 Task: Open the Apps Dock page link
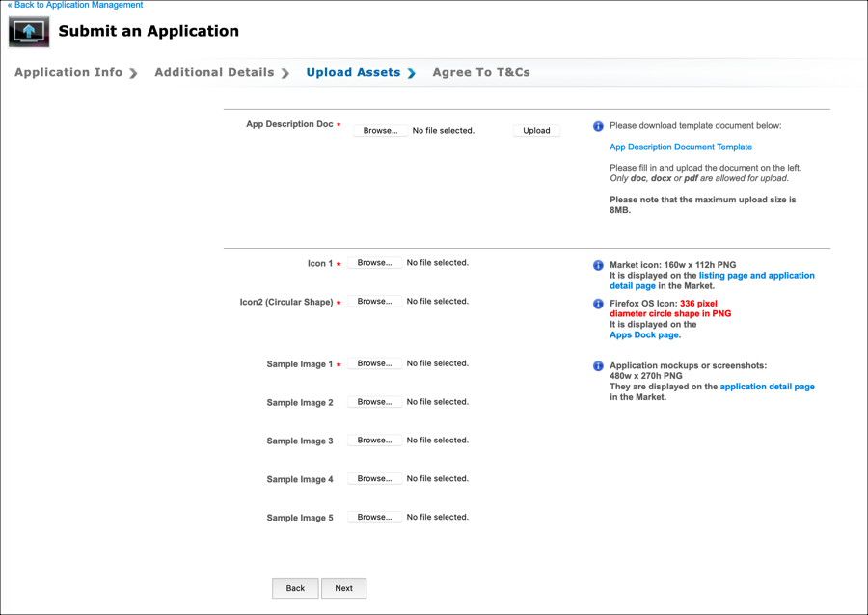point(644,335)
